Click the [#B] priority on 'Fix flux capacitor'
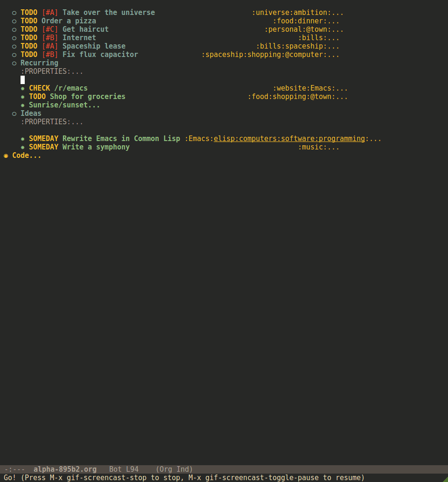The width and height of the screenshot is (448, 482). (50, 54)
